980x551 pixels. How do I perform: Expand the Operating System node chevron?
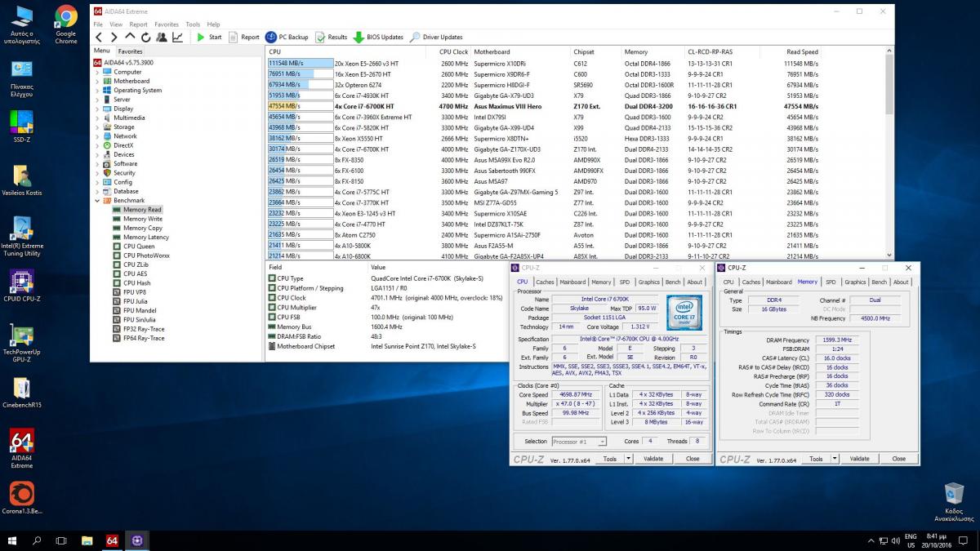click(97, 90)
